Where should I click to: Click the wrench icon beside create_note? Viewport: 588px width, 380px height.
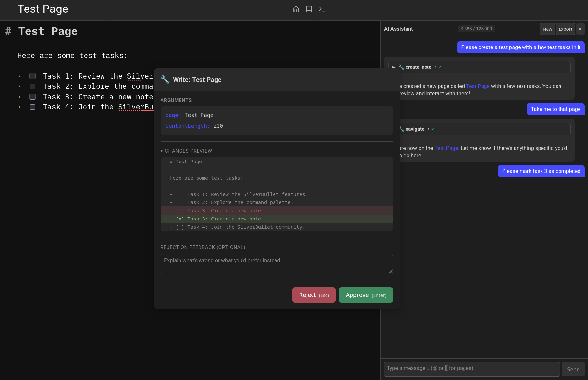tap(401, 67)
